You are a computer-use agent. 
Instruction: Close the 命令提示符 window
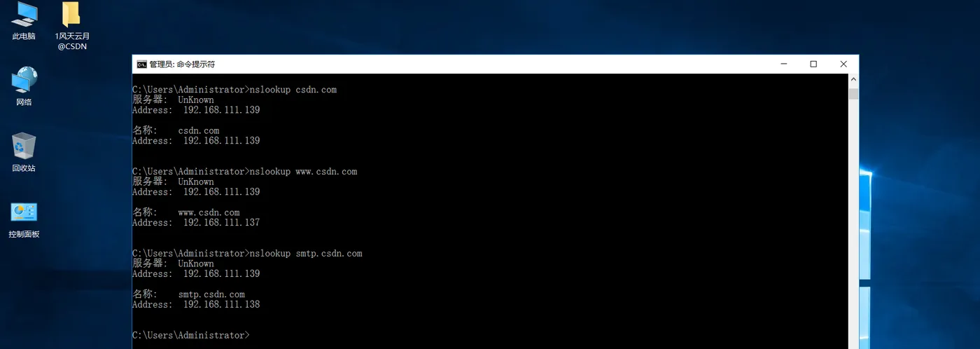843,64
